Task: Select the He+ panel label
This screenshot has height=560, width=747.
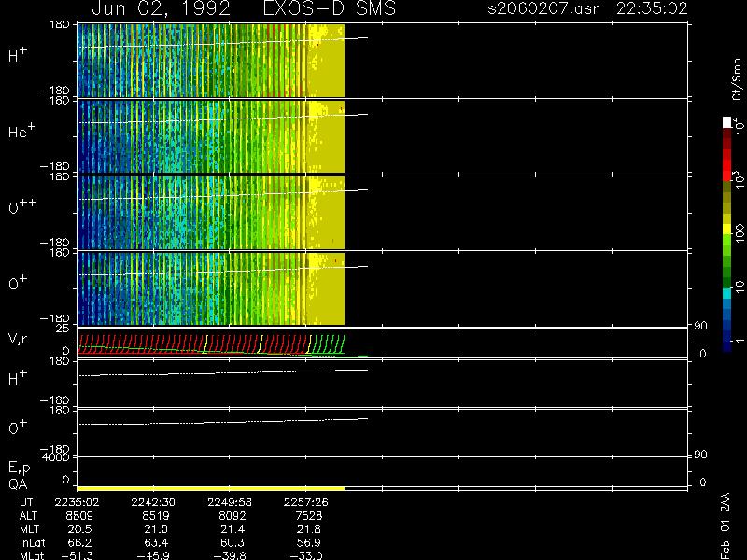Action: (x=21, y=130)
